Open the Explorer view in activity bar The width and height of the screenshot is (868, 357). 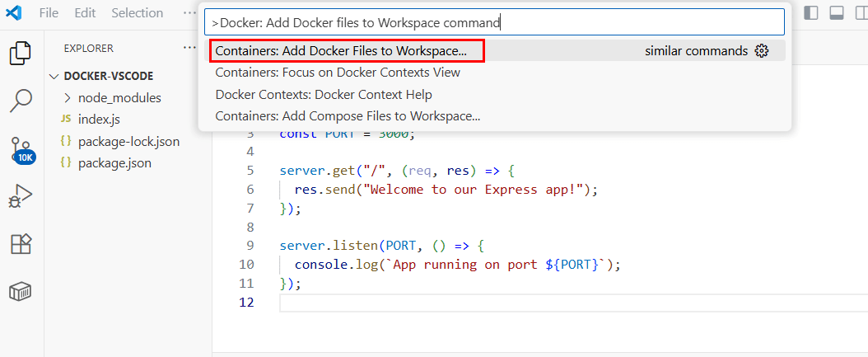21,54
